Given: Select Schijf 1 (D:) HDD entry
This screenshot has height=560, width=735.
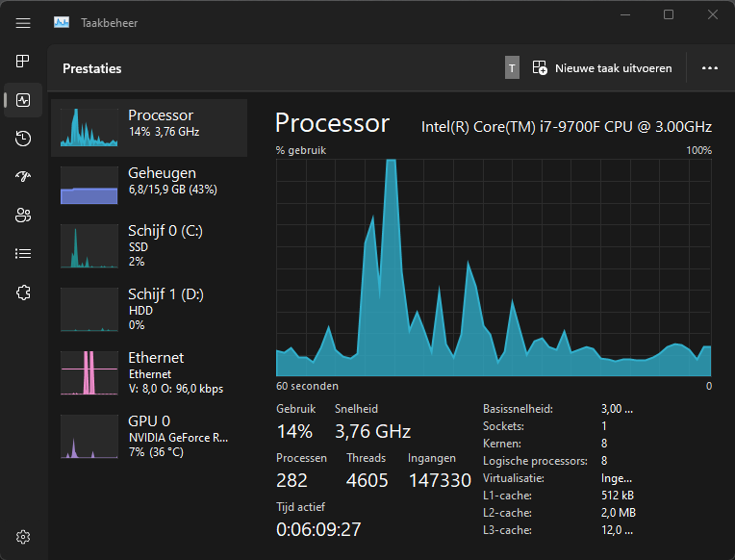Looking at the screenshot, I should click(x=149, y=309).
